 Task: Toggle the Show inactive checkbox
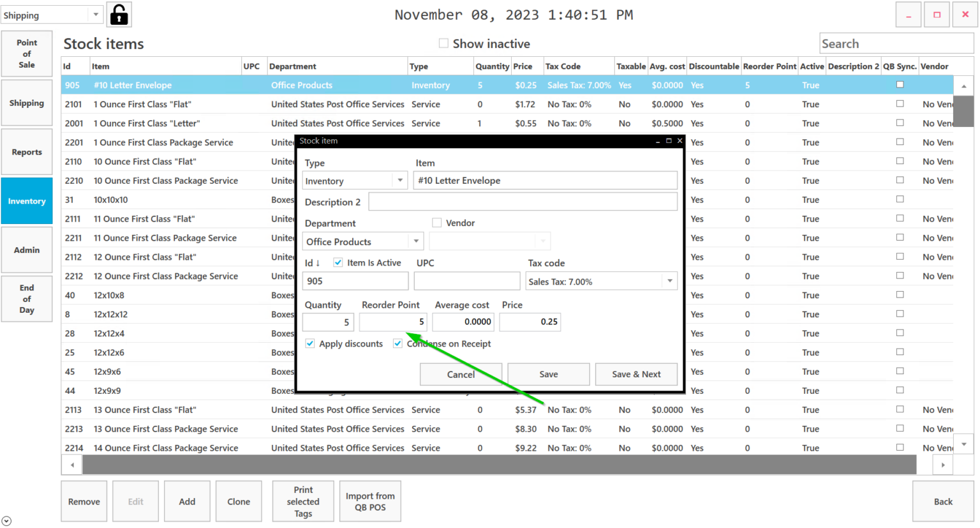443,43
